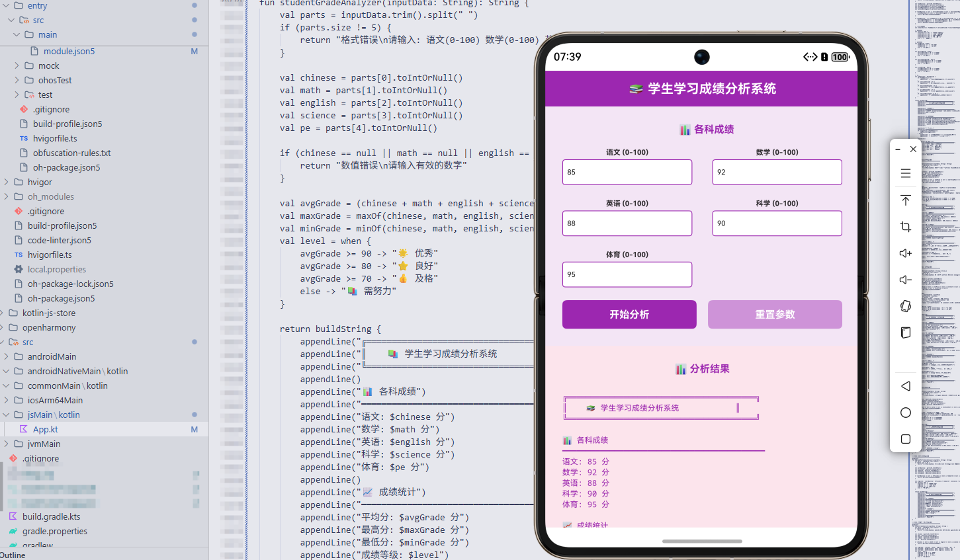The height and width of the screenshot is (560, 960).
Task: Click the pin-on-top arrow icon on emulator toolbar
Action: click(x=905, y=200)
